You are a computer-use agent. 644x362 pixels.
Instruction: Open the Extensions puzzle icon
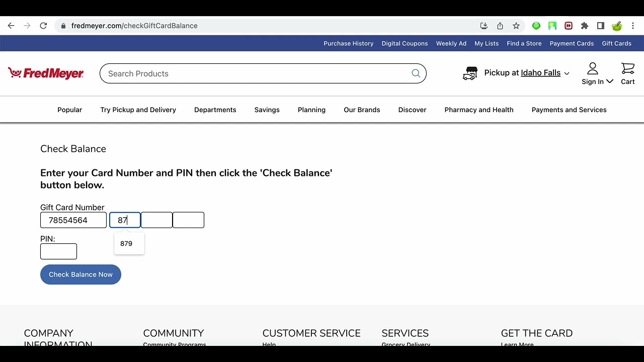(x=585, y=26)
